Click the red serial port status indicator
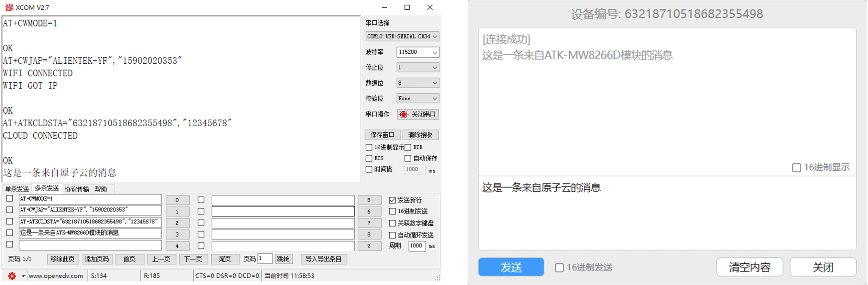 pos(403,114)
